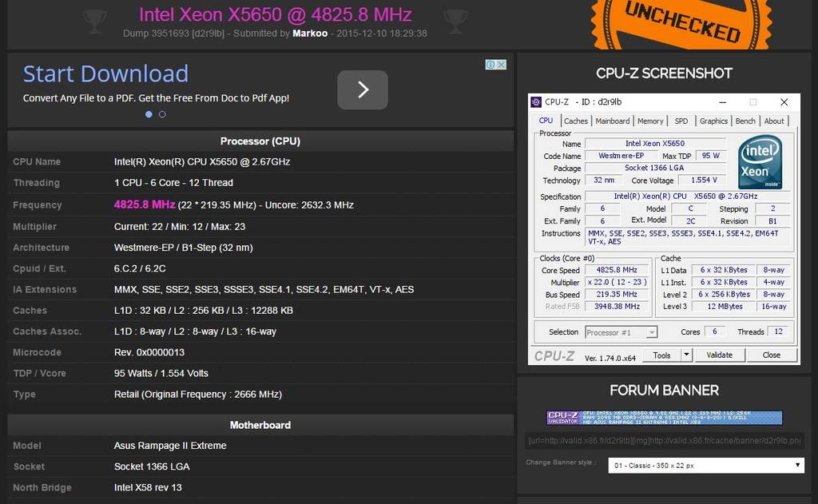Open the Mainboard tab

(613, 121)
